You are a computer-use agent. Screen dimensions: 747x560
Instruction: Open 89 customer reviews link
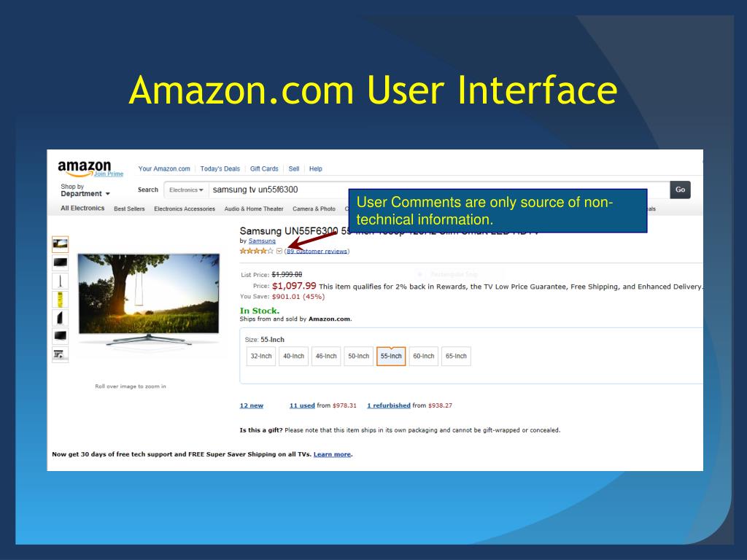click(317, 252)
